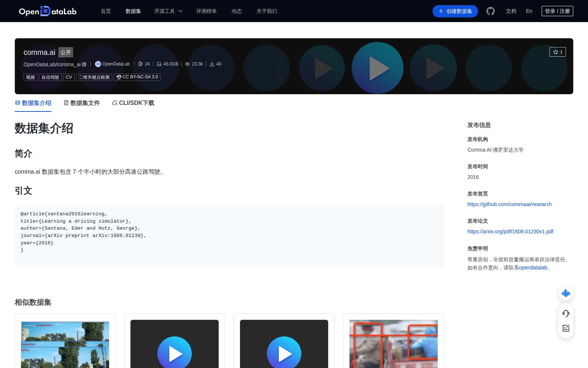Click the 2016 release year value

[473, 177]
